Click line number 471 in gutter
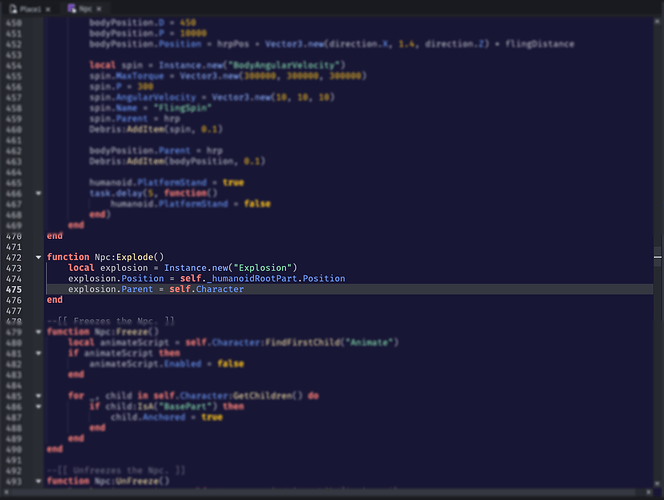The image size is (664, 500). 14,247
